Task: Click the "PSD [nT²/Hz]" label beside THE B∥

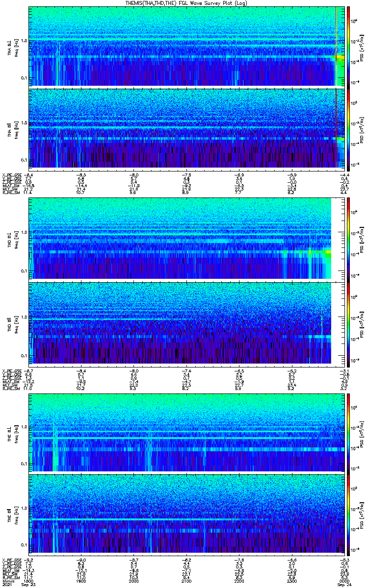Action: pos(362,514)
